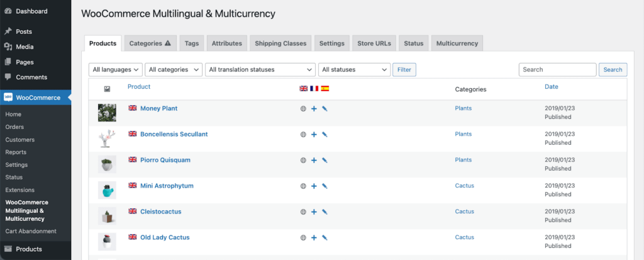The height and width of the screenshot is (260, 644).
Task: Add French translation for Piorro Quisquam
Action: click(x=314, y=161)
